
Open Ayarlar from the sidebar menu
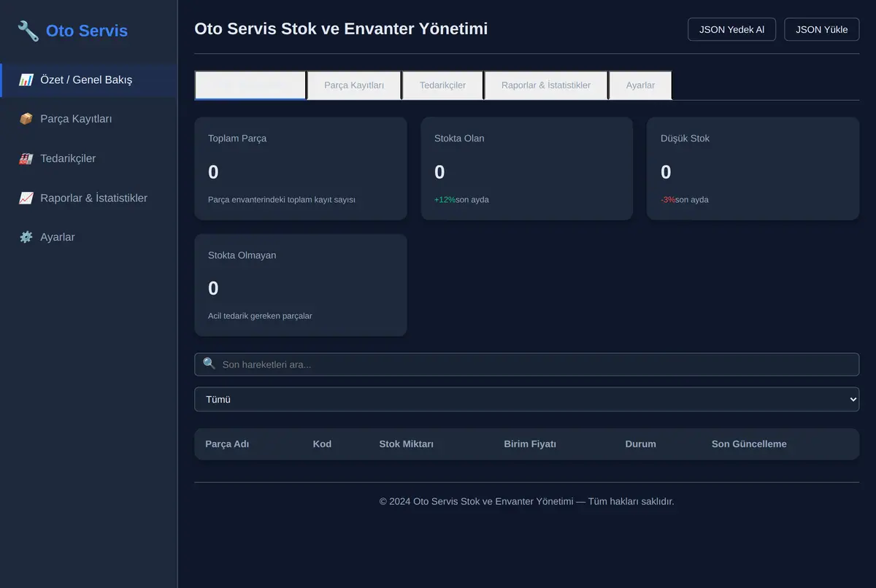(88, 237)
